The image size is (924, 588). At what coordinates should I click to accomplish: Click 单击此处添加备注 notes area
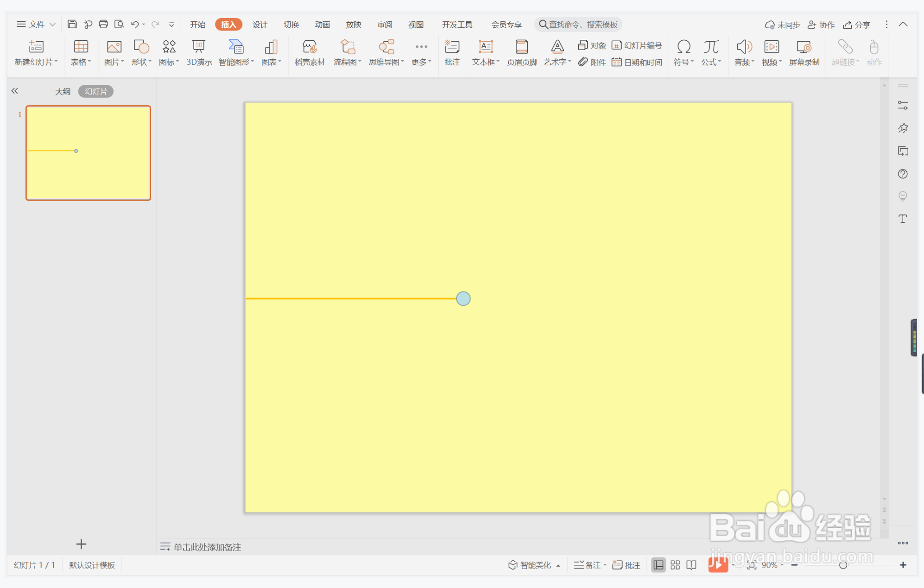[x=207, y=547]
